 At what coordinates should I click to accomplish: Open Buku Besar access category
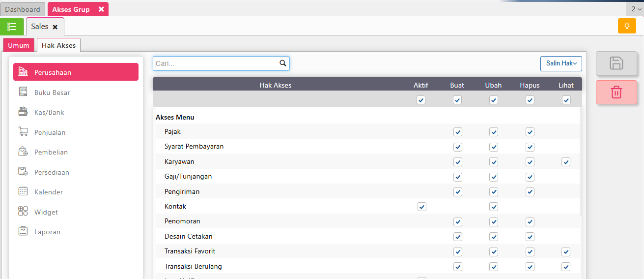[x=52, y=93]
